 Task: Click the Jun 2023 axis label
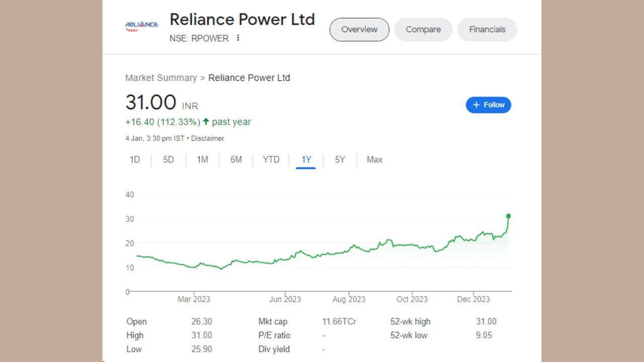click(x=285, y=299)
